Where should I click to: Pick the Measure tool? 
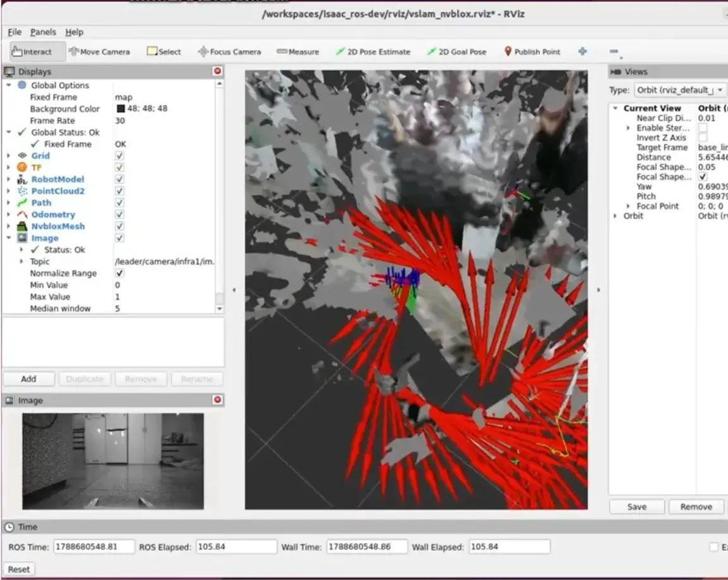(298, 51)
